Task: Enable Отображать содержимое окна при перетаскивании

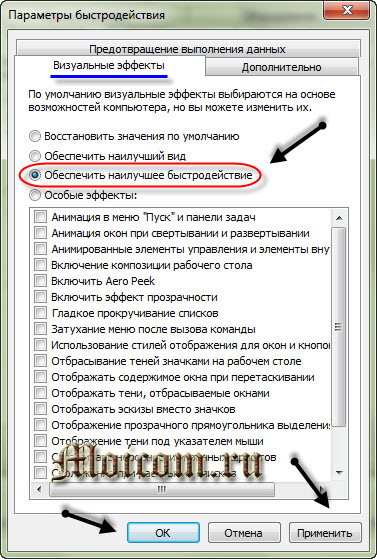Action: click(40, 377)
